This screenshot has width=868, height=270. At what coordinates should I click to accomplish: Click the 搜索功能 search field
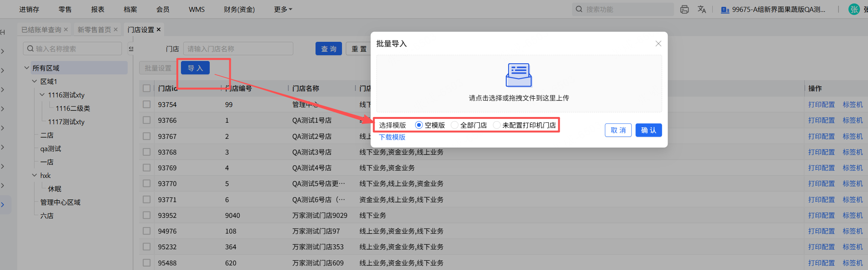(x=623, y=9)
